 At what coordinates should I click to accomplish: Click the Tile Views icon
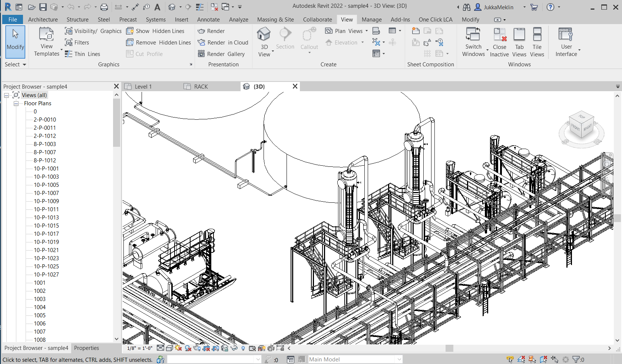click(x=537, y=35)
